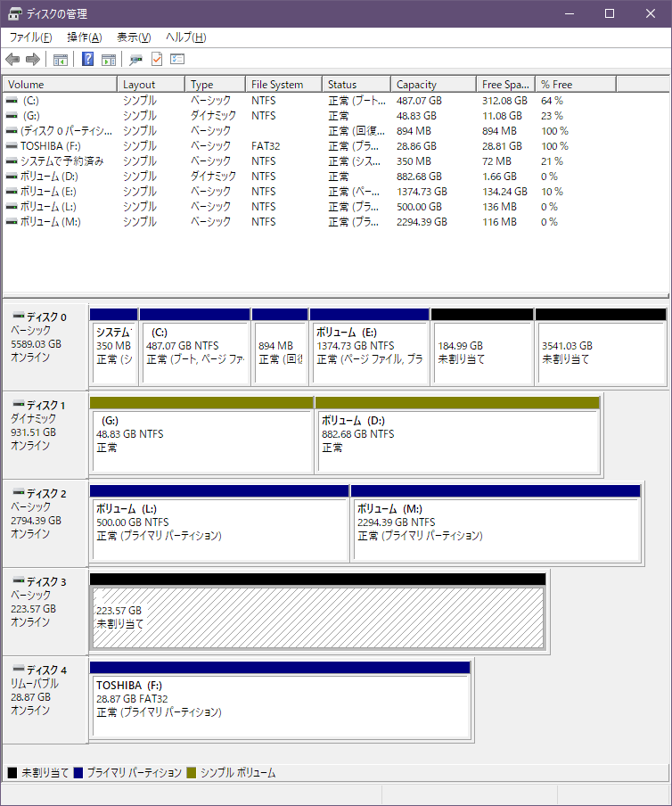Open the ヘルプ(H) menu
Viewport: 672px width, 806px height.
185,37
